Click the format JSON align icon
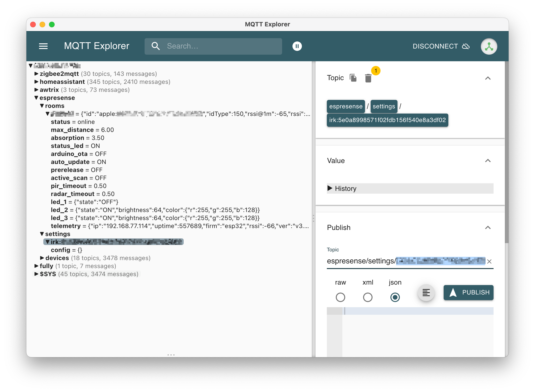 [426, 292]
